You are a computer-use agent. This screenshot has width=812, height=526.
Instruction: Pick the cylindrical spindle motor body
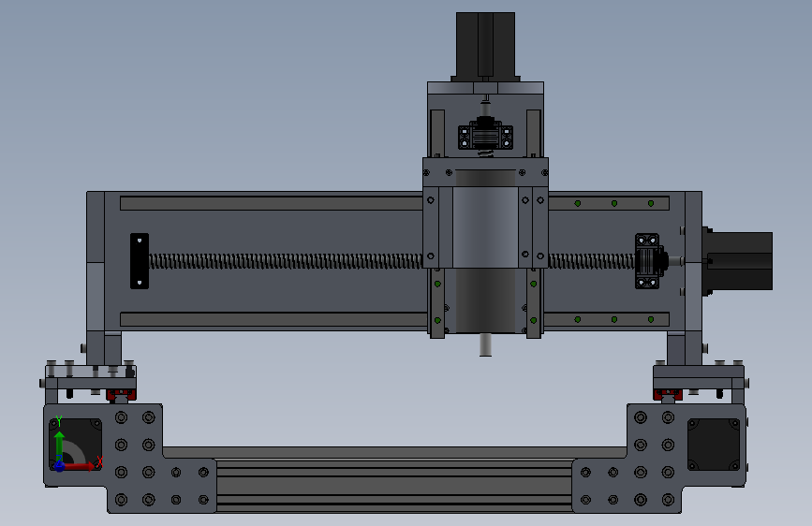[x=485, y=251]
